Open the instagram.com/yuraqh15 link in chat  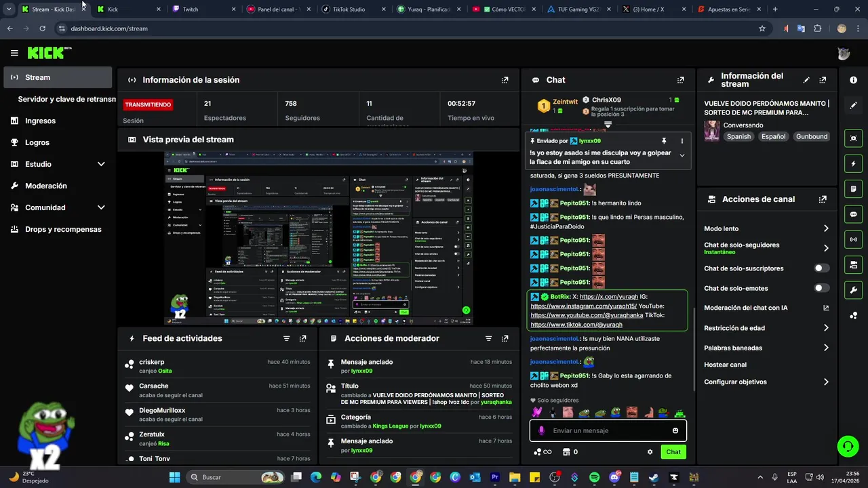(x=583, y=306)
